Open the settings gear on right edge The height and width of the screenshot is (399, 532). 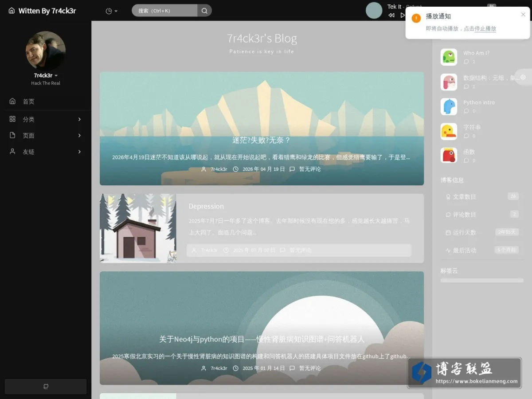523,77
